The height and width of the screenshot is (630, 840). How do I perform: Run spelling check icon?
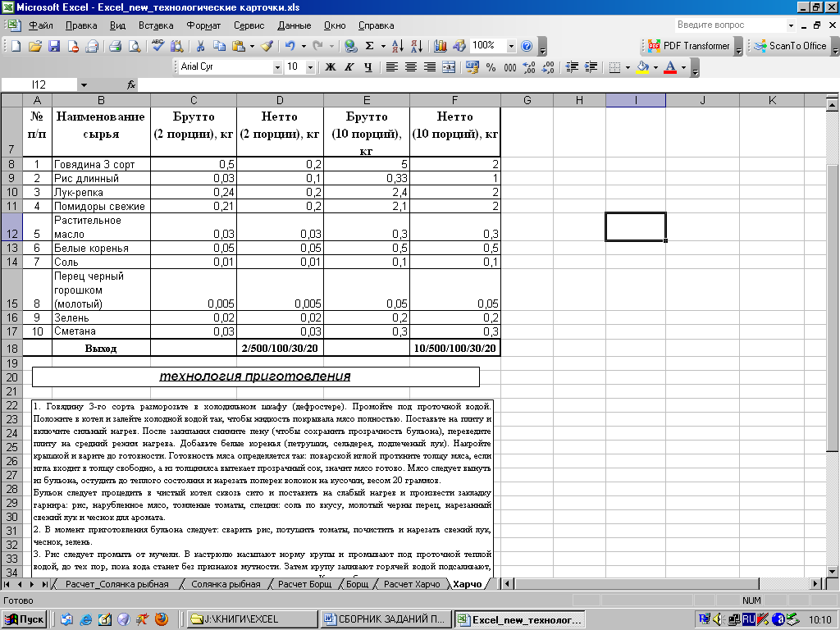coord(158,46)
